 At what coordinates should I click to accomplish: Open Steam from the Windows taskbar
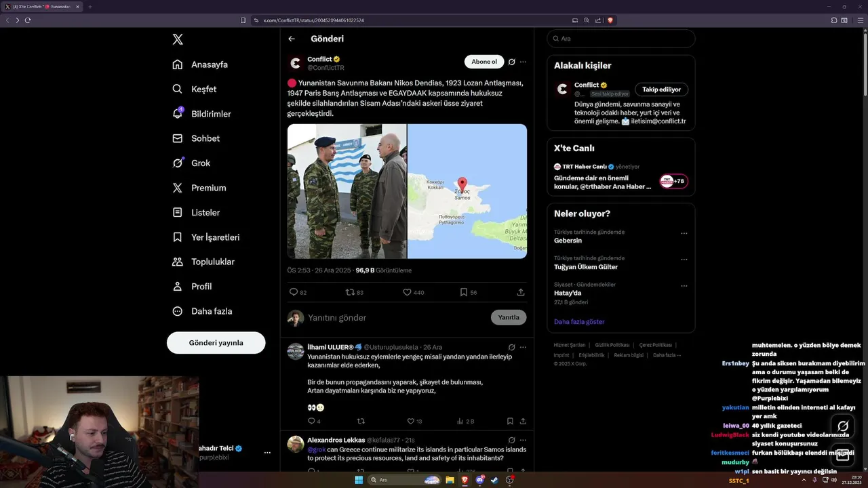click(494, 480)
